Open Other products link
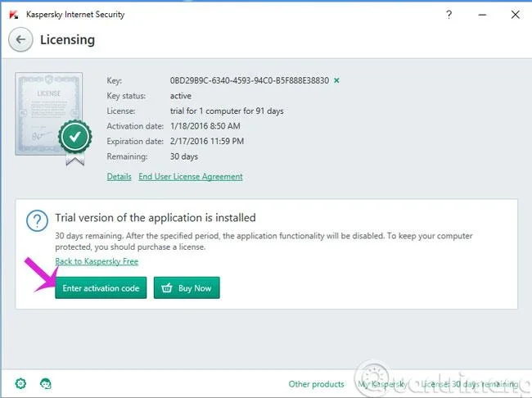 pyautogui.click(x=316, y=384)
